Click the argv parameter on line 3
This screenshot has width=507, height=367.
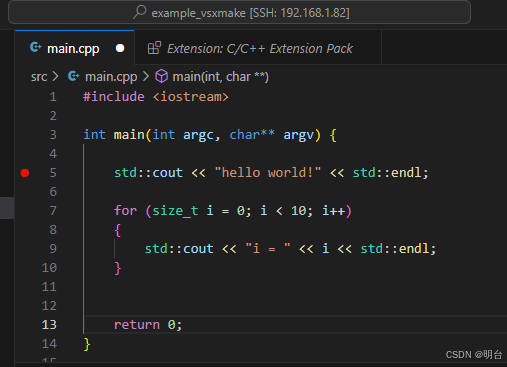click(x=298, y=135)
